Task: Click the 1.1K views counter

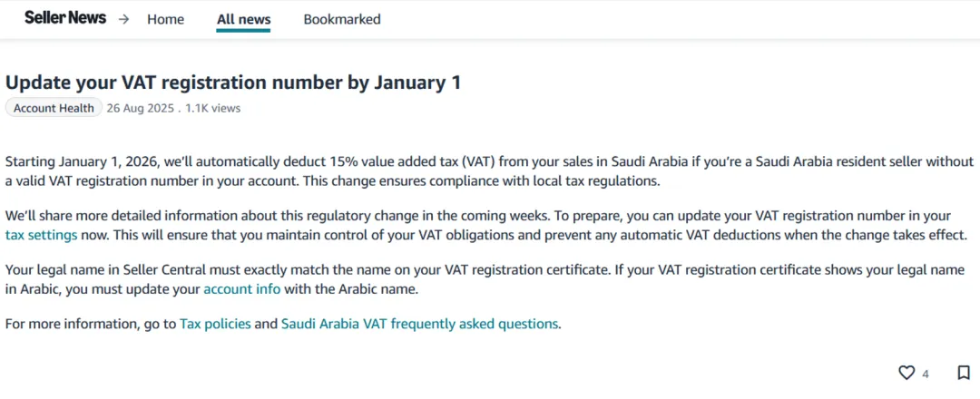Action: 213,108
